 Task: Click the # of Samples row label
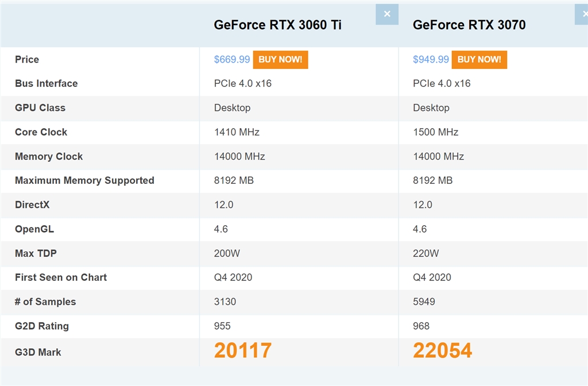pyautogui.click(x=45, y=302)
